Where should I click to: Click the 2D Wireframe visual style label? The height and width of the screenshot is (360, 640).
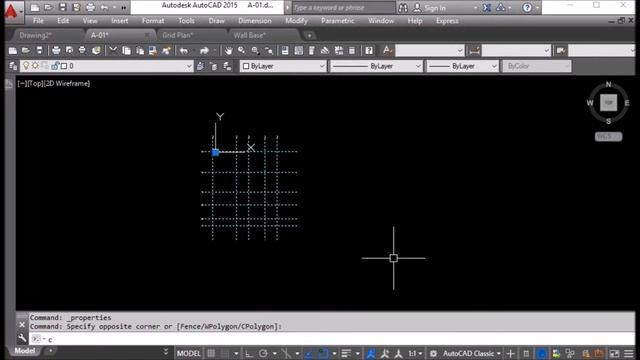[67, 83]
